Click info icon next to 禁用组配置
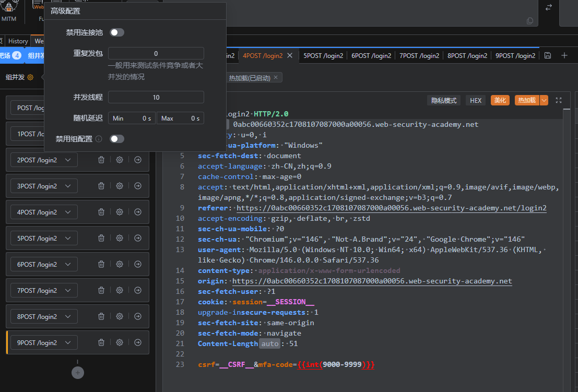This screenshot has height=392, width=578. pos(99,139)
